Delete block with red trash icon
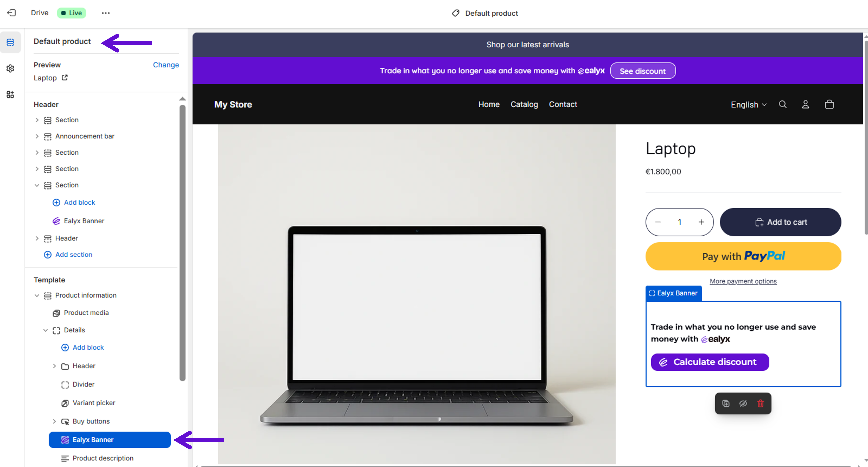The height and width of the screenshot is (467, 868). point(760,403)
